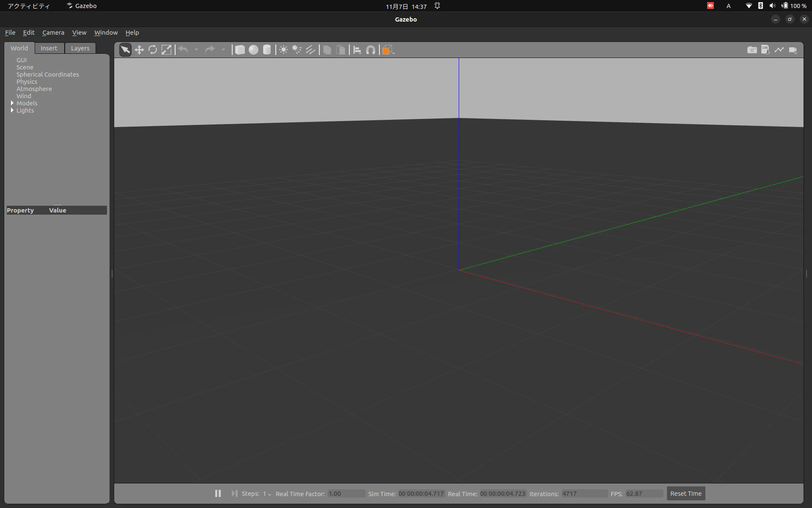Open the log data recording icon
This screenshot has width=812, height=508.
[765, 50]
